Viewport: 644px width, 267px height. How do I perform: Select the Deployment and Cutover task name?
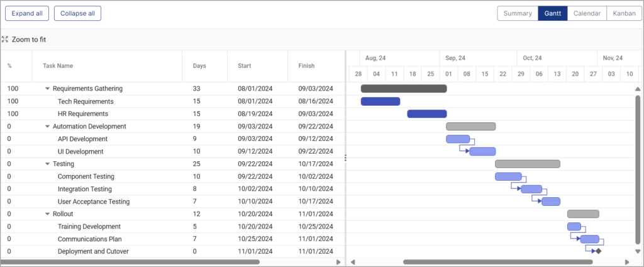click(93, 251)
